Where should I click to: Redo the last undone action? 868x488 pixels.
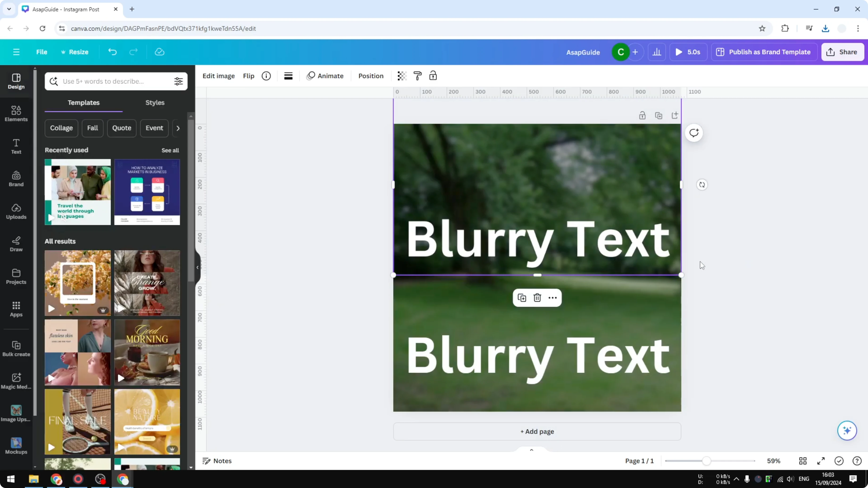click(134, 52)
